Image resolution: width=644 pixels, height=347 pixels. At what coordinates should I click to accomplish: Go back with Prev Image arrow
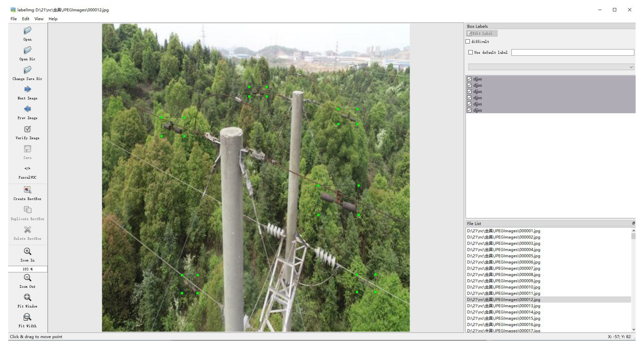28,109
